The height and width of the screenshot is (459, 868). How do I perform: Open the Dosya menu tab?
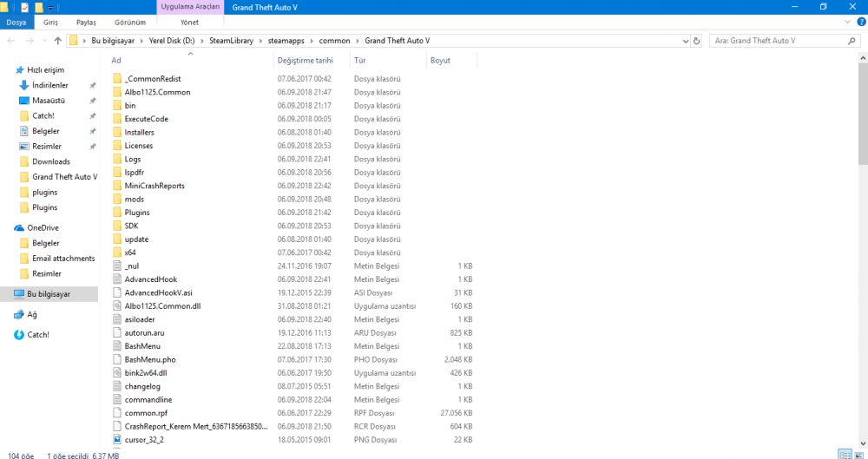[16, 23]
